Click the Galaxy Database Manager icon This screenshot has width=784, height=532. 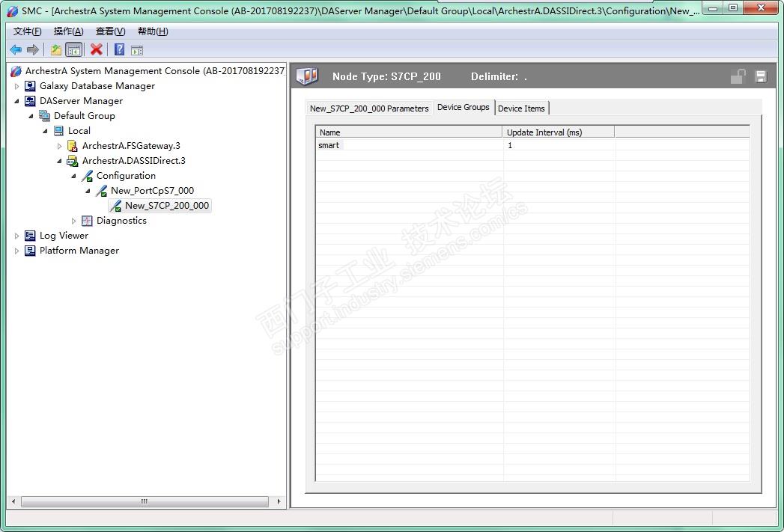point(30,86)
